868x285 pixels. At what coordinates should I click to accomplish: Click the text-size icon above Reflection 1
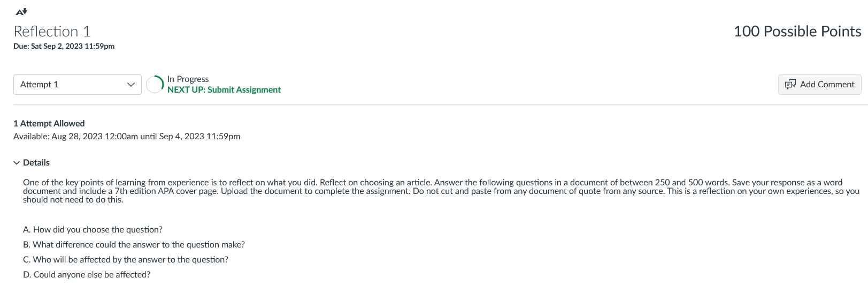tap(21, 11)
